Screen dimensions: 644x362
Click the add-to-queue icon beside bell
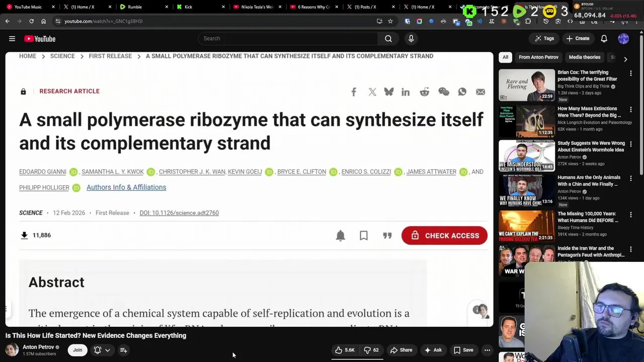pos(123,350)
